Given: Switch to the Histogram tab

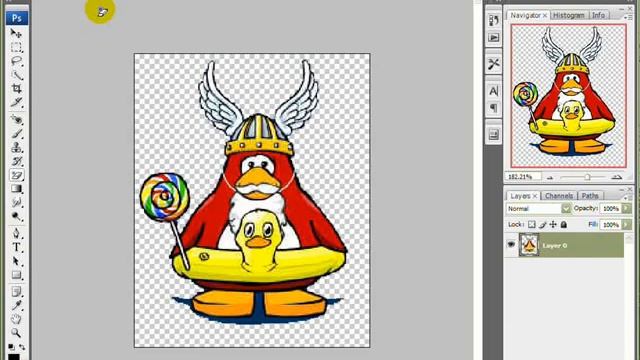Looking at the screenshot, I should pos(569,15).
